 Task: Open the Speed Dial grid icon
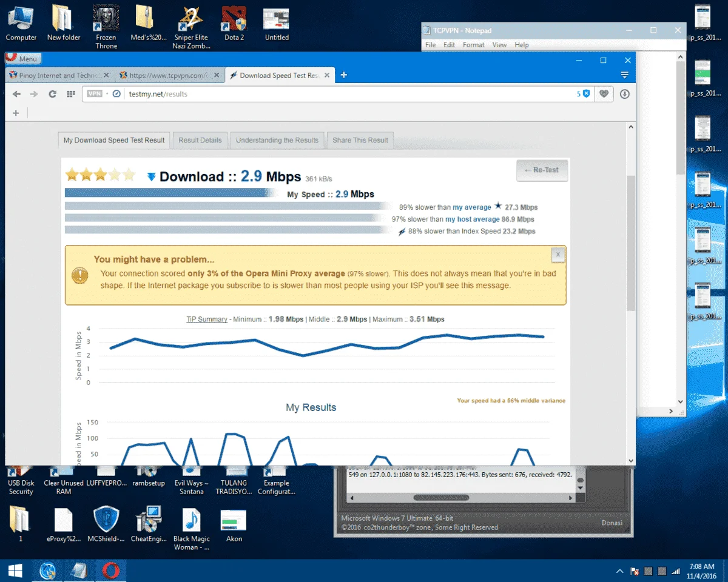click(71, 94)
